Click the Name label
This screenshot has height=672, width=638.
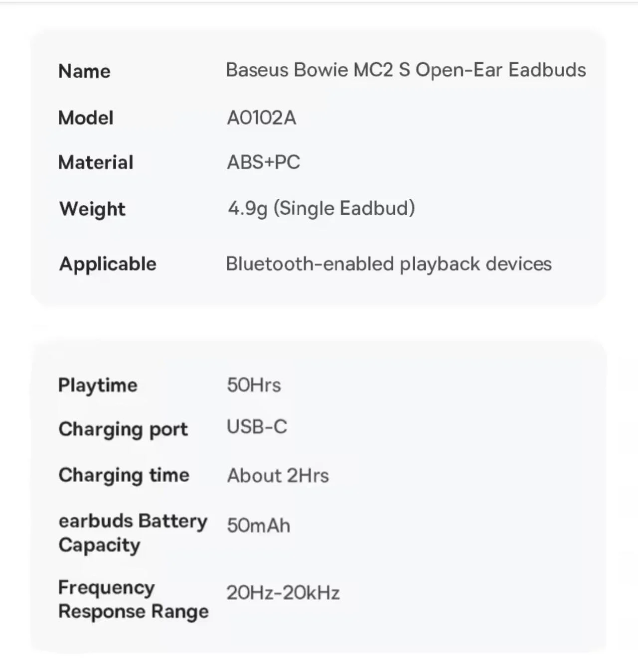(x=84, y=71)
